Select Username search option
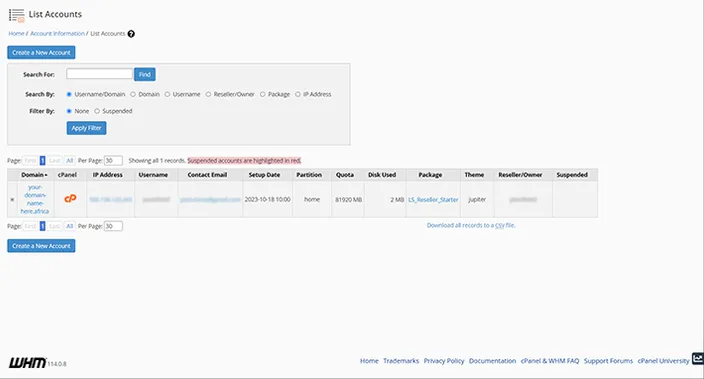The height and width of the screenshot is (379, 704). tap(167, 94)
